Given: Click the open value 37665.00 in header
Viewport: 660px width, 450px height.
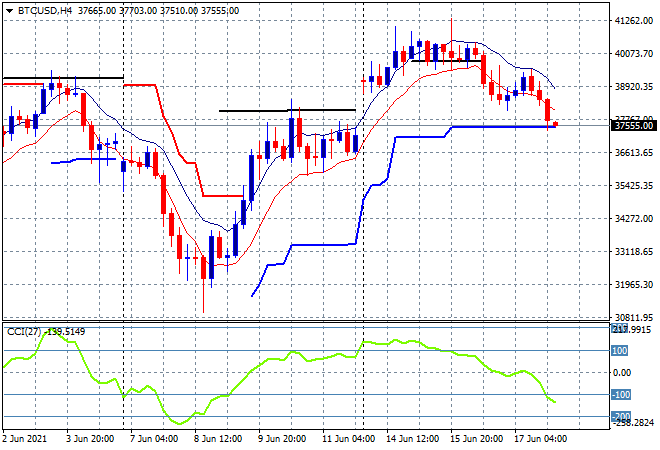Looking at the screenshot, I should click(97, 11).
